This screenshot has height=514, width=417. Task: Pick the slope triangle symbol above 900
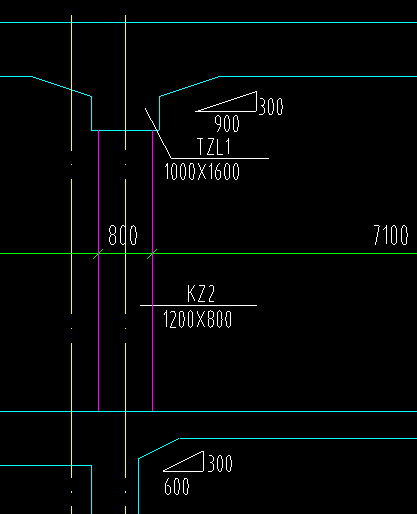226,101
